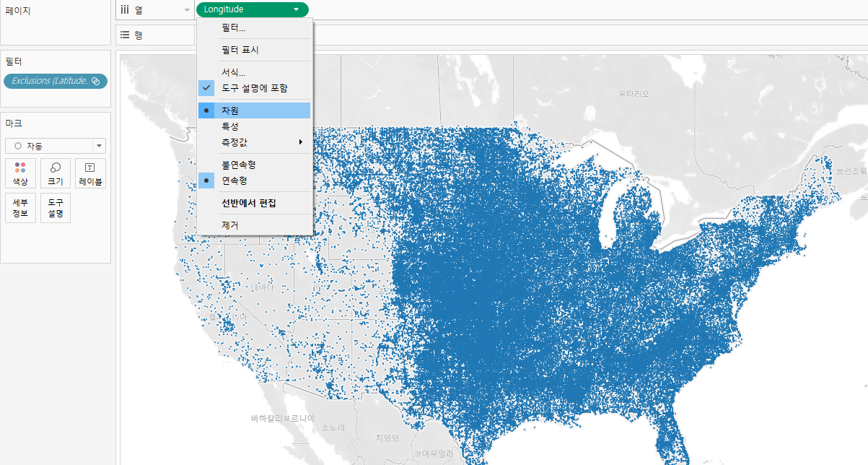The image size is (868, 465).
Task: Open the 자동 mark type dropdown
Action: (56, 145)
